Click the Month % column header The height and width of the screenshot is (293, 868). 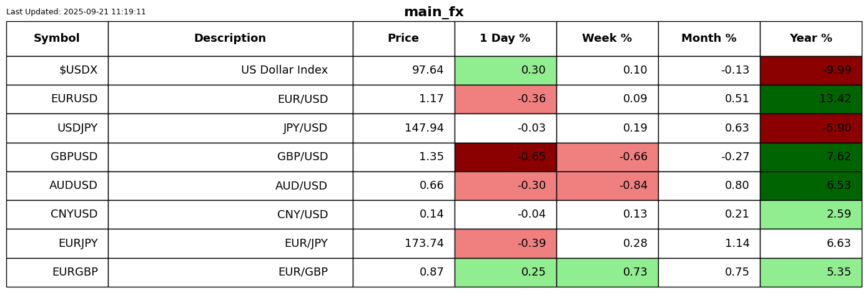709,39
